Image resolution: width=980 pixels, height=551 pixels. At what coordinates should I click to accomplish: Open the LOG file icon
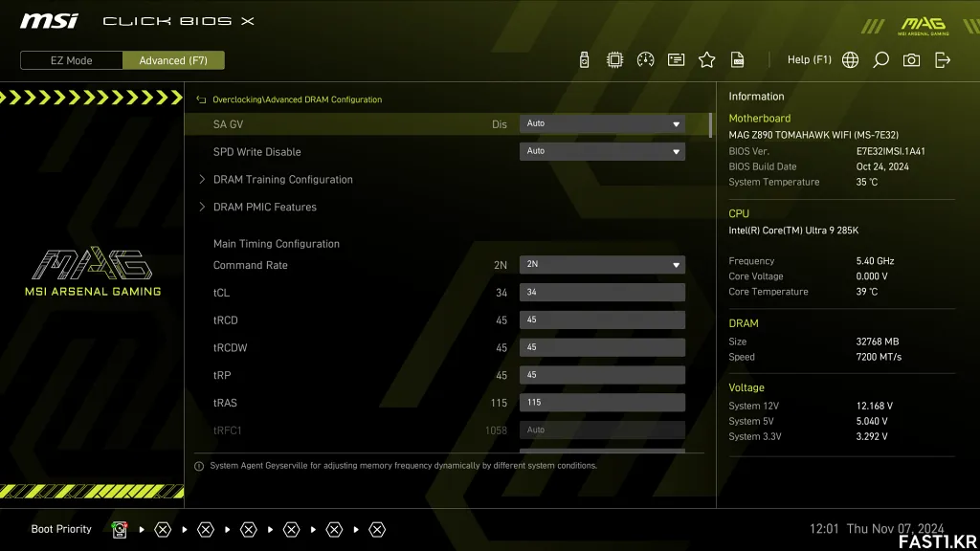click(x=738, y=60)
